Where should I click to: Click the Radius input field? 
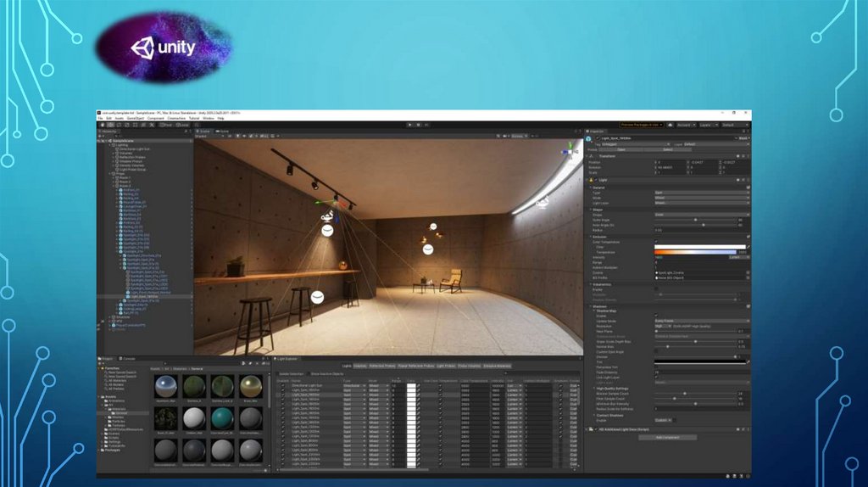point(702,230)
